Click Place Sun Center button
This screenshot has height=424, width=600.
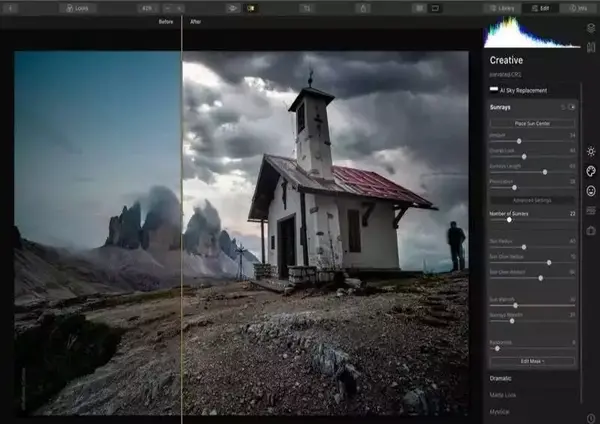532,123
